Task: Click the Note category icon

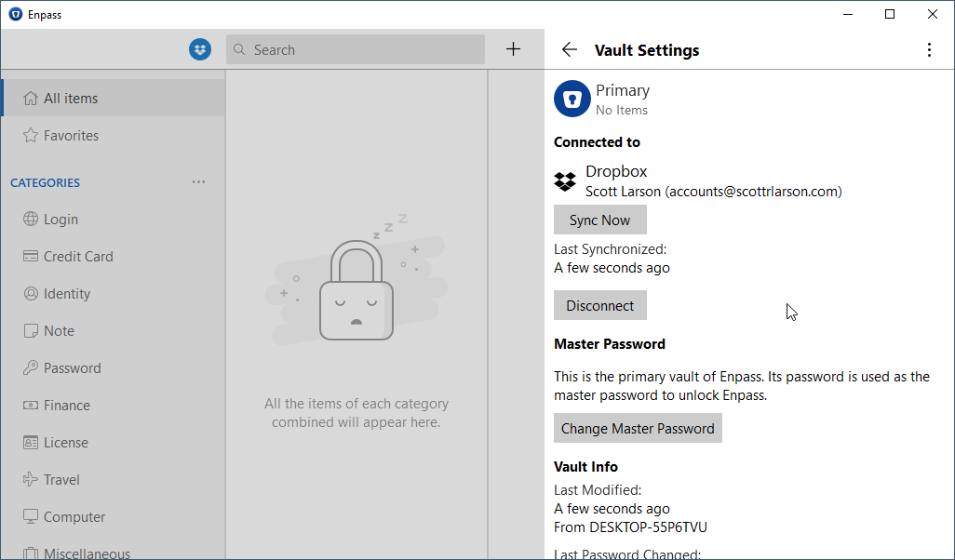Action: pos(30,331)
